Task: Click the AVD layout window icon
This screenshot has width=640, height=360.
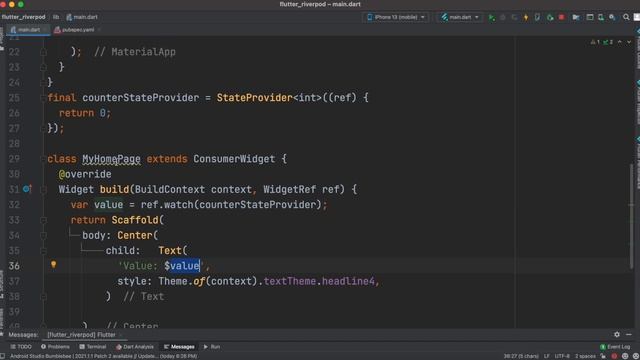Action: 590,17
